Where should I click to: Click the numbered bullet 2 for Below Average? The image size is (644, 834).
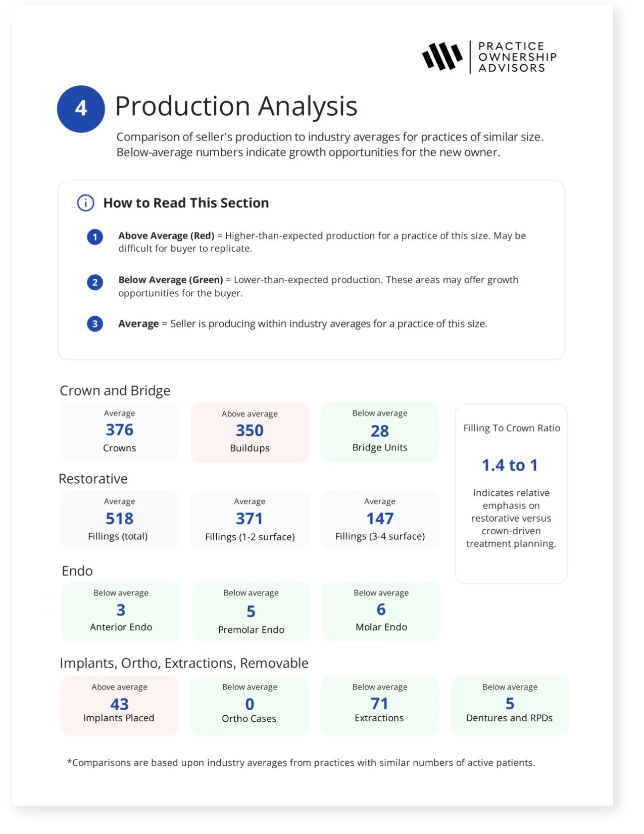[95, 282]
